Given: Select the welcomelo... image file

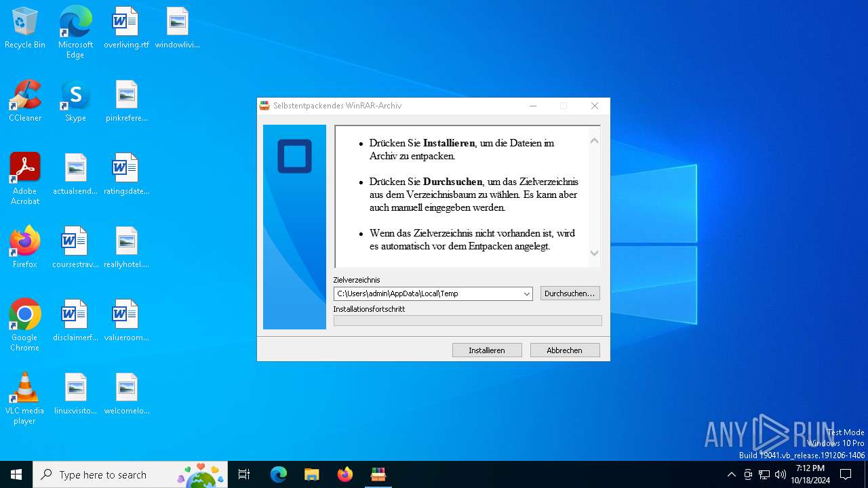Looking at the screenshot, I should [126, 394].
